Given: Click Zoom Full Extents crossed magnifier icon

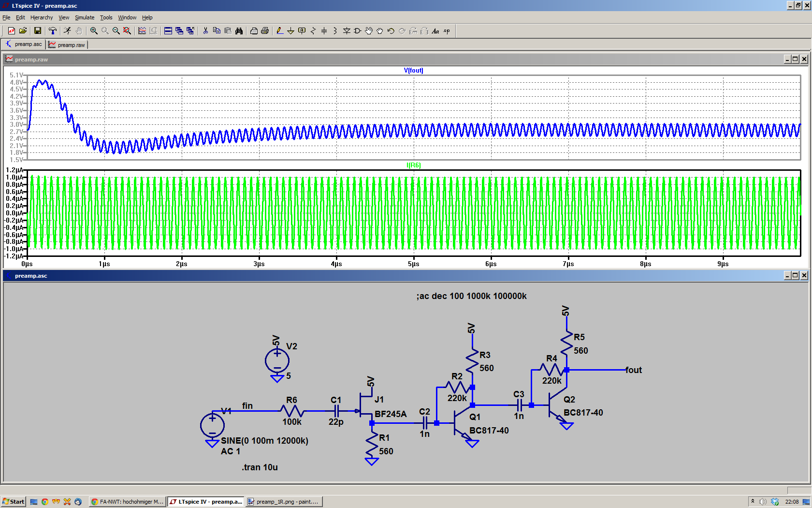Looking at the screenshot, I should click(x=127, y=31).
